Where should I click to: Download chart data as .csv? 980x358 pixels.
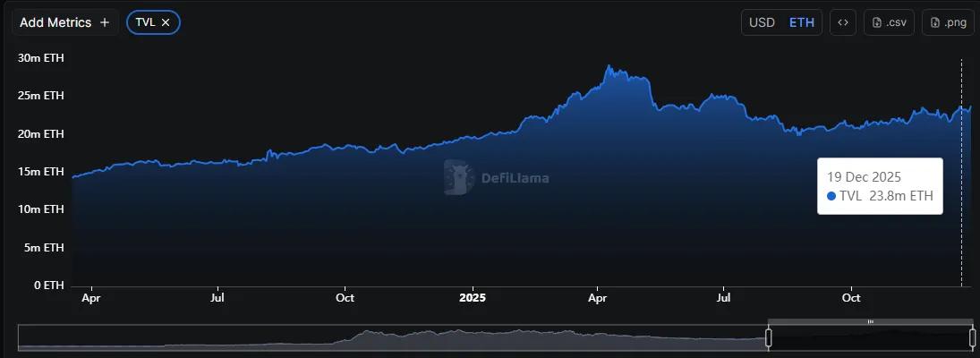[889, 22]
